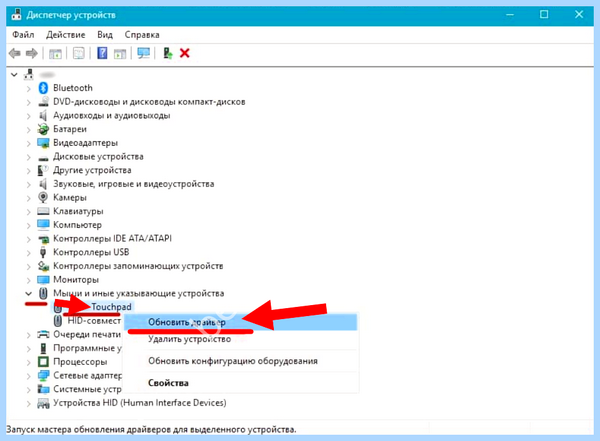The image size is (600, 441).
Task: Choose Обновить драйвер in context menu
Action: coord(240,322)
